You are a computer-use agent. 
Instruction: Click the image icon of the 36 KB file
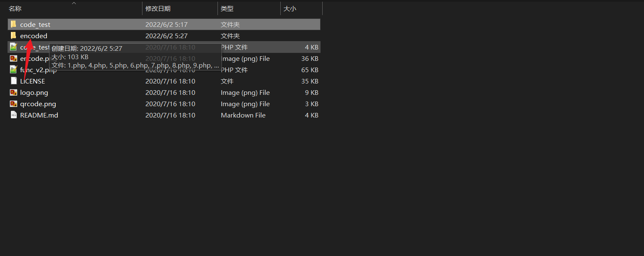13,58
